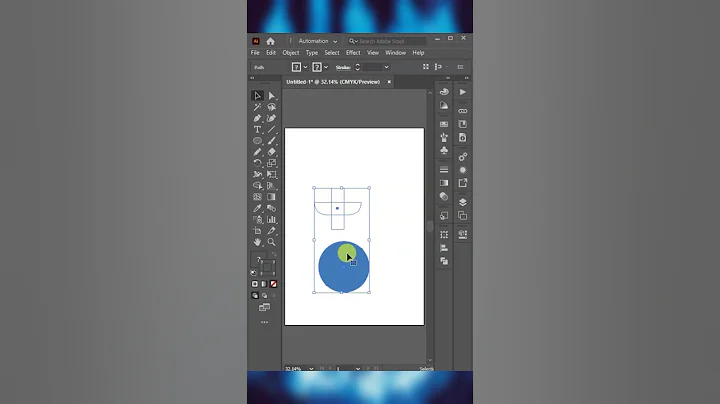Image resolution: width=720 pixels, height=404 pixels.
Task: Open the artboard number dropdown
Action: point(358,369)
